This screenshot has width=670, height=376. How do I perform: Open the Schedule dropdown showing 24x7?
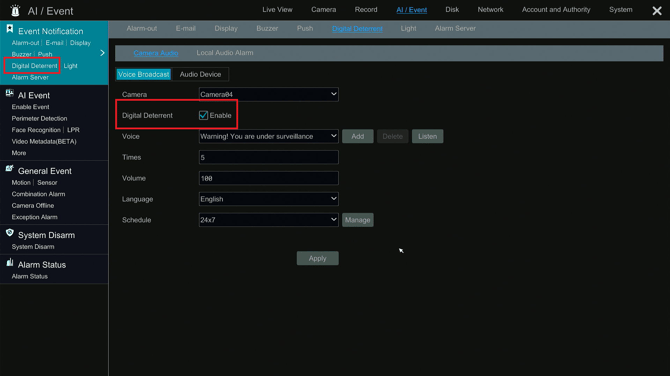pos(268,220)
